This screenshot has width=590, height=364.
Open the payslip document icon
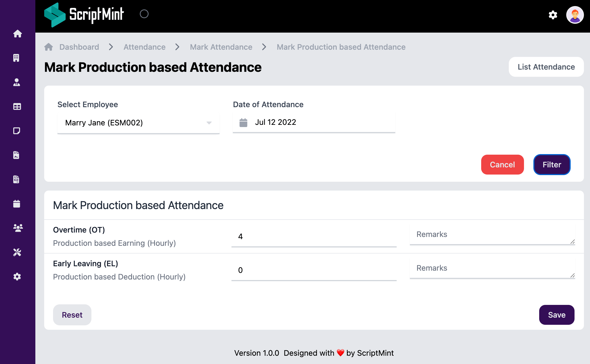pyautogui.click(x=17, y=180)
